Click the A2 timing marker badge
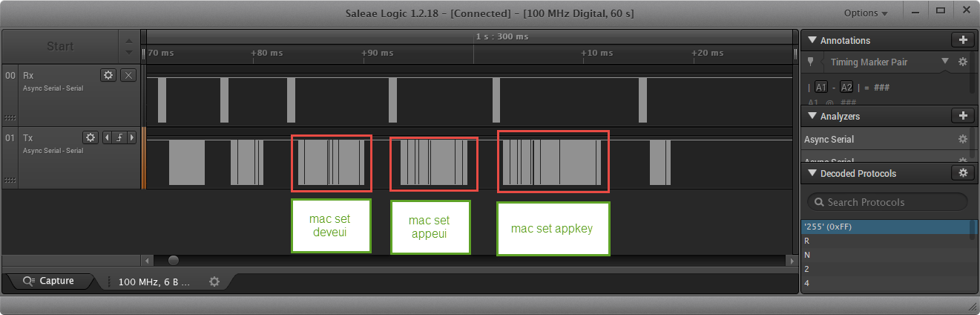980x315 pixels. [846, 87]
